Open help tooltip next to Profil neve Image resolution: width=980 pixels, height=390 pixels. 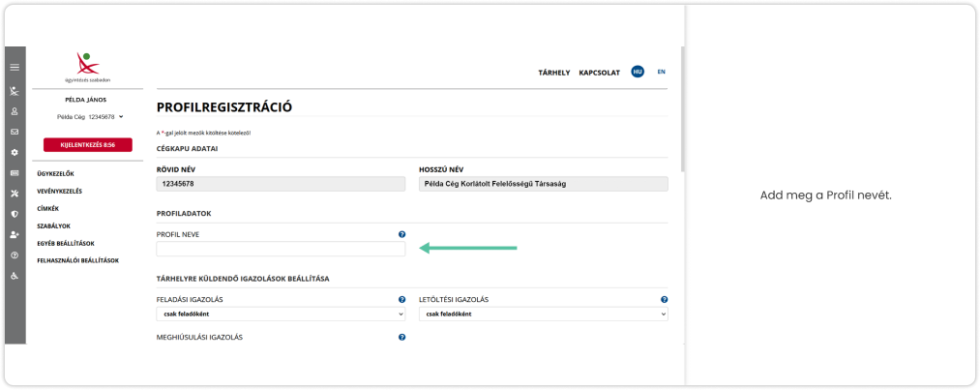coord(401,234)
